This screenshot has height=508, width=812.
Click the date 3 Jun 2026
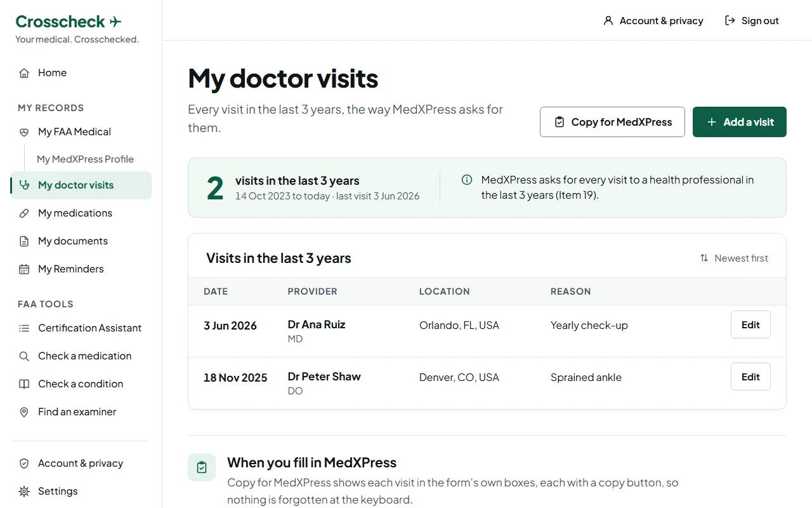[230, 326]
